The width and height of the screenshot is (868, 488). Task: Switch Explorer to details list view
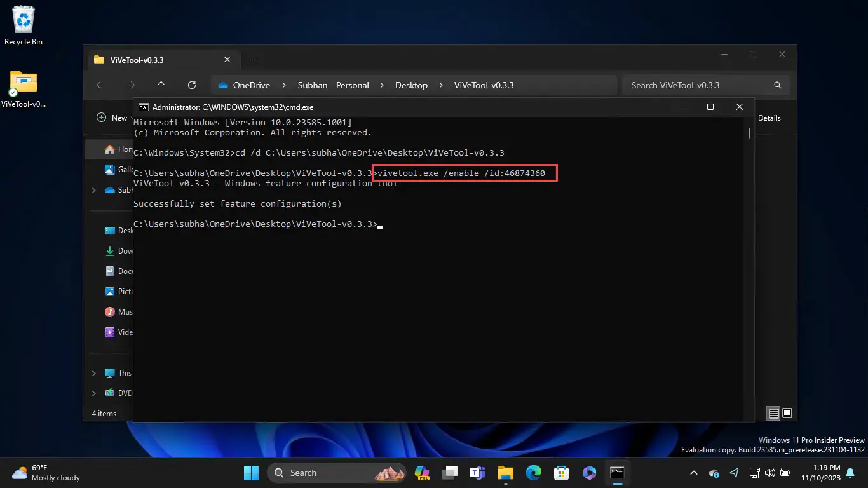(773, 413)
